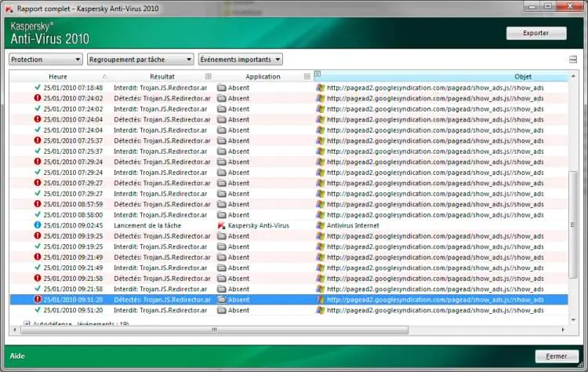Click the horizontal scrollbar left arrow
The image size is (588, 372).
15,330
